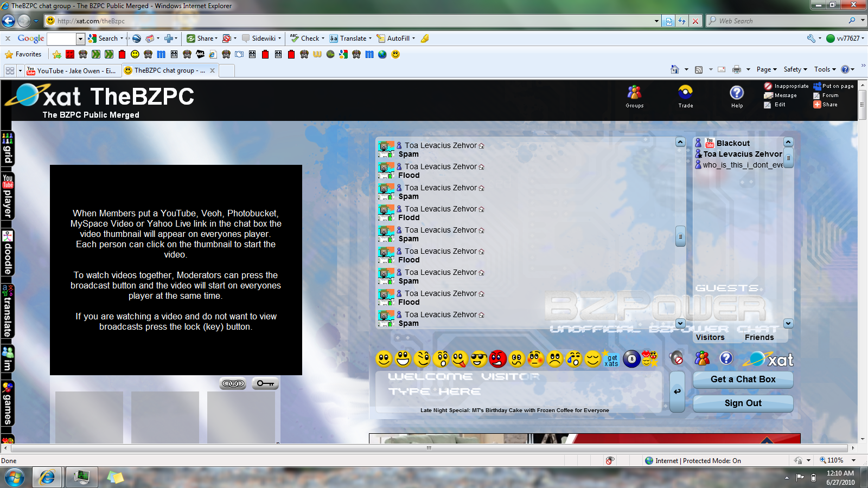Open the xat Share link with plus icon
Screen dimensions: 868x488
pyautogui.click(x=825, y=105)
